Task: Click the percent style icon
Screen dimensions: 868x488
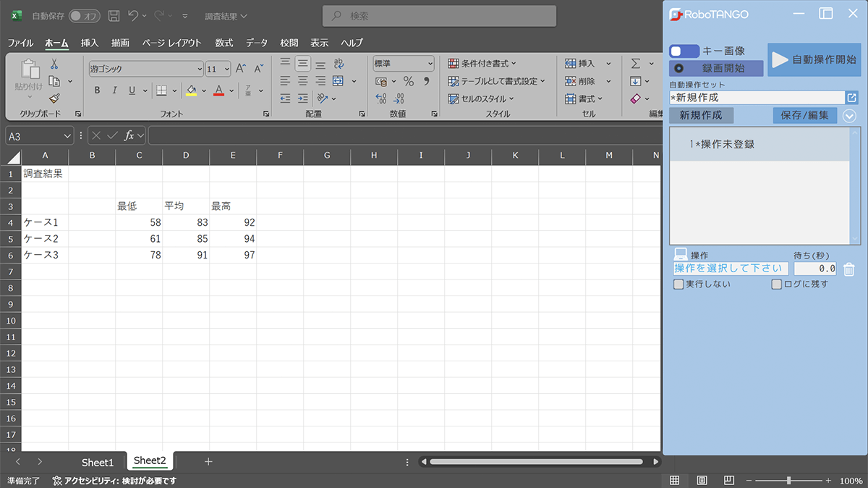Action: click(x=408, y=81)
